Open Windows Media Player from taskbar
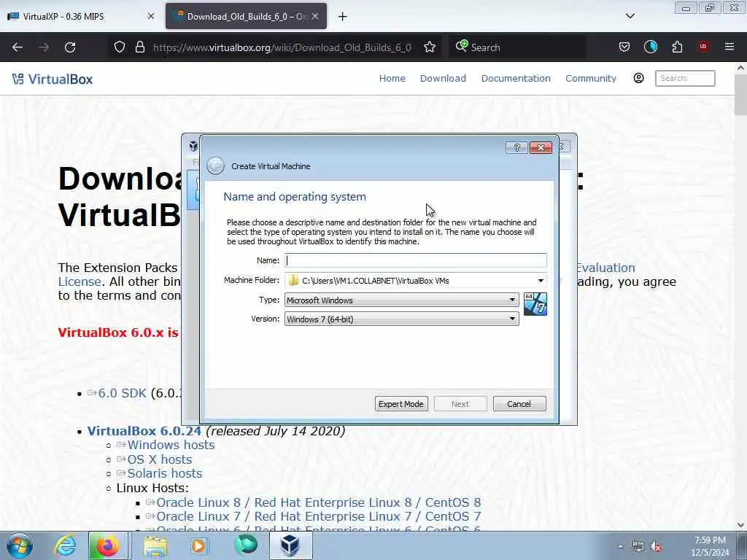 [198, 545]
